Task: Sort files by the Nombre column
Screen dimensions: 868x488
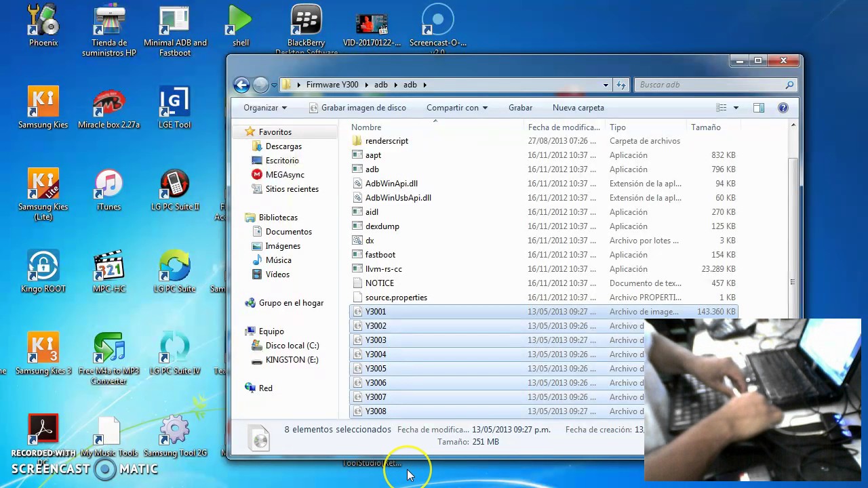Action: point(437,127)
